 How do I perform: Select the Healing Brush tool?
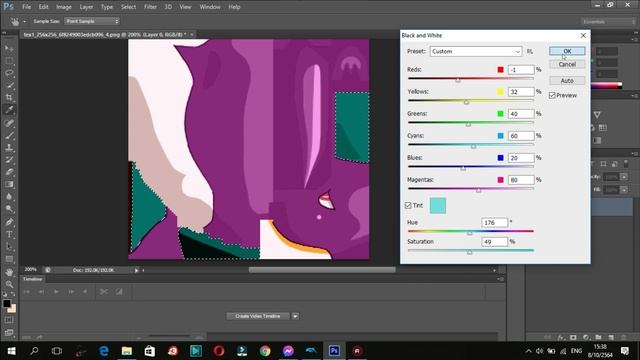(9, 122)
